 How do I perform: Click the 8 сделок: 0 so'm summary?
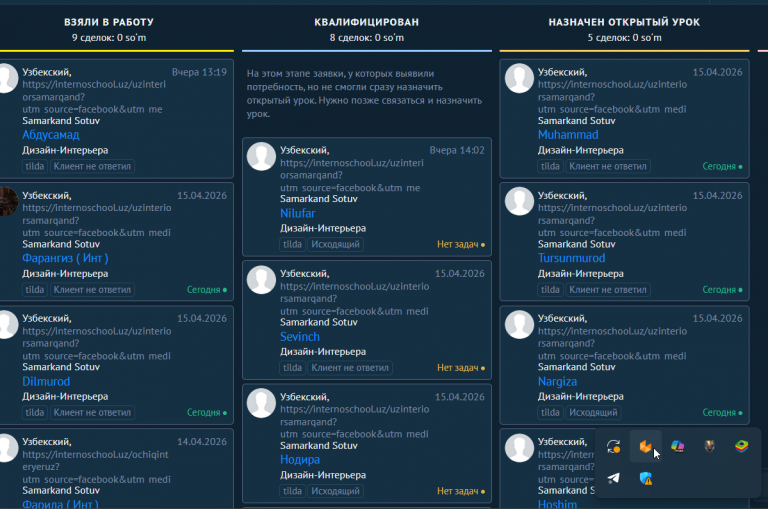[366, 38]
